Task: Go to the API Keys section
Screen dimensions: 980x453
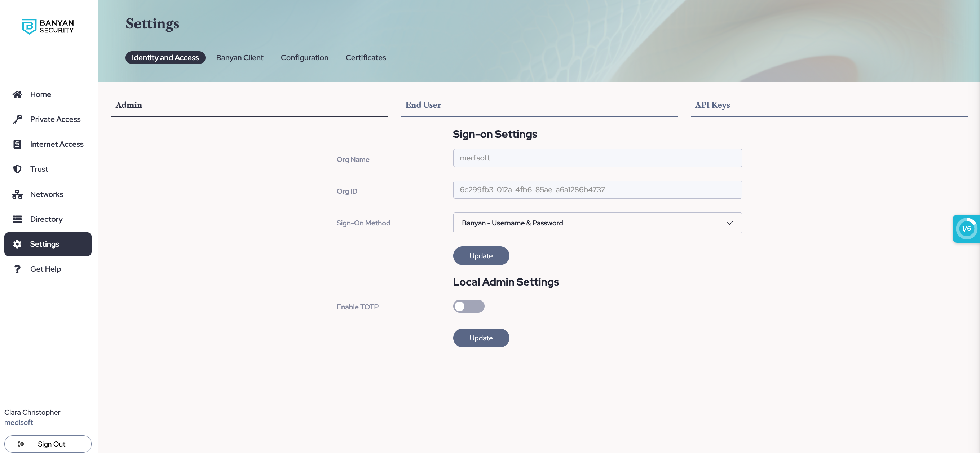Action: click(712, 105)
